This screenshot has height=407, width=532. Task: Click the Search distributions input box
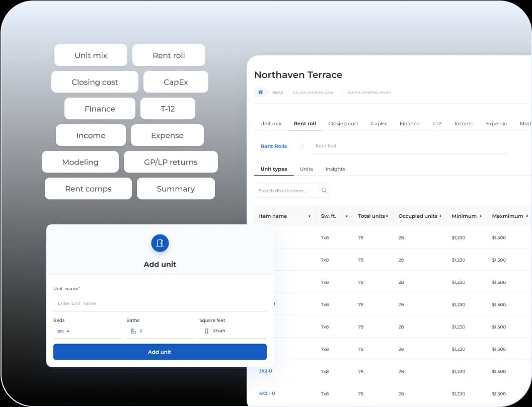pos(287,191)
